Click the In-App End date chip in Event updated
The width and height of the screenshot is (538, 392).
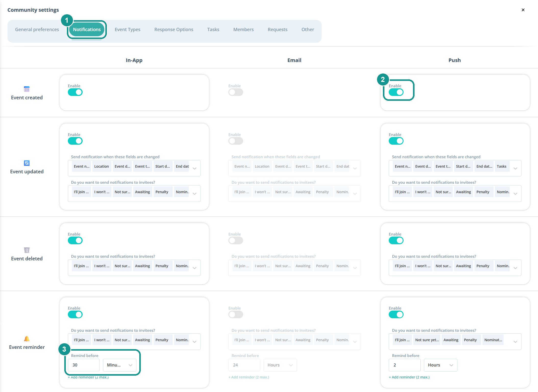[x=182, y=166]
